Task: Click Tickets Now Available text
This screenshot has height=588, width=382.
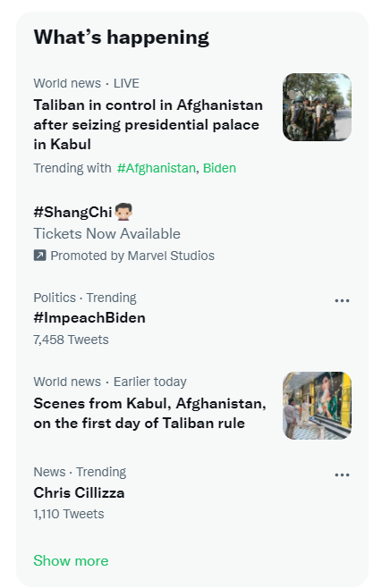Action: (x=107, y=233)
